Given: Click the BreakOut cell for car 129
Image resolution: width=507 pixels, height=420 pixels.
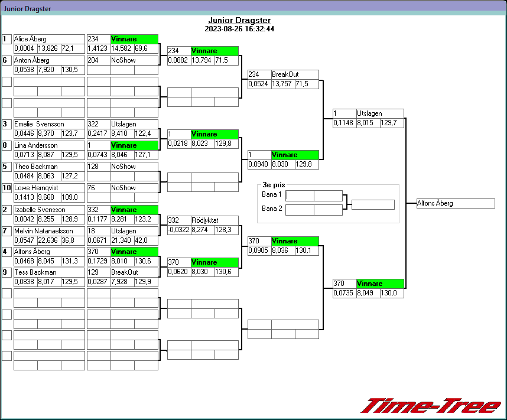Looking at the screenshot, I should click(134, 272).
